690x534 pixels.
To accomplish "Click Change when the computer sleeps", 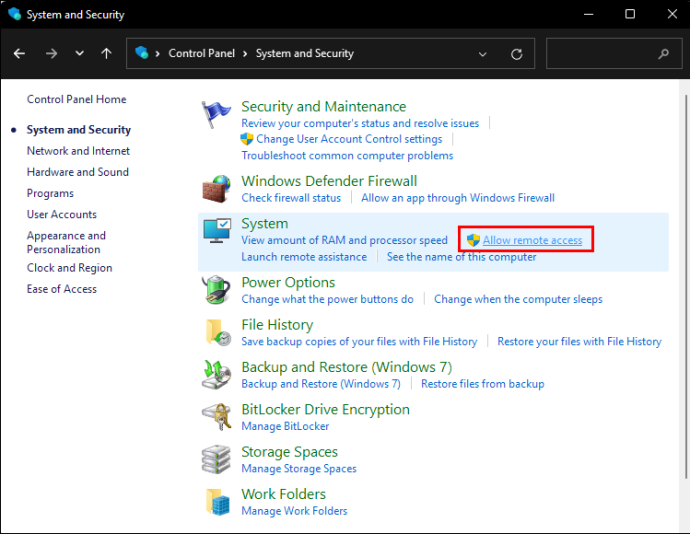I will click(518, 299).
